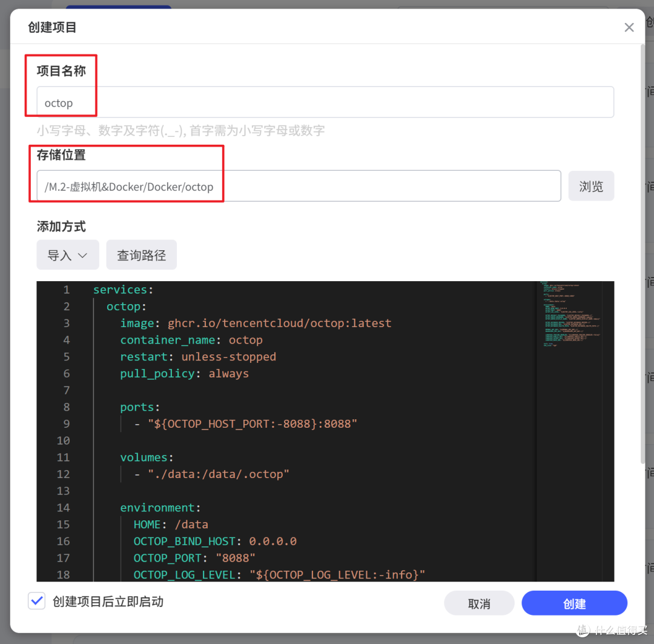
Task: Click the 'OCTOP_BIND_HOST: 0.0.0.0' line
Action: [215, 542]
